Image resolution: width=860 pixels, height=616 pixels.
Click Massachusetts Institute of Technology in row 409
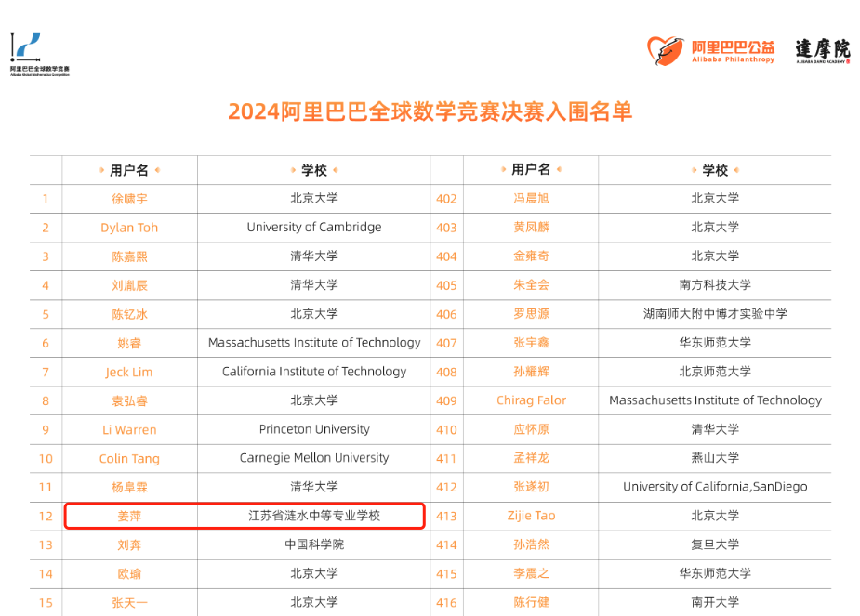click(x=715, y=400)
